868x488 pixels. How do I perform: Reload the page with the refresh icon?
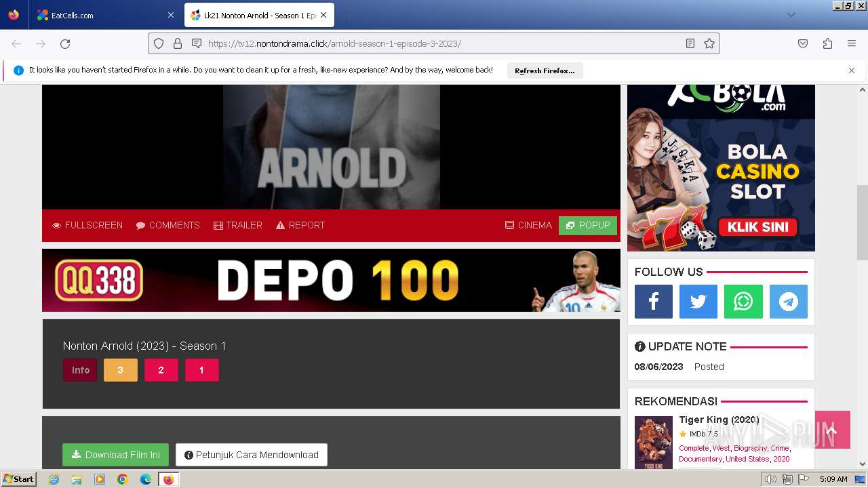click(x=65, y=43)
